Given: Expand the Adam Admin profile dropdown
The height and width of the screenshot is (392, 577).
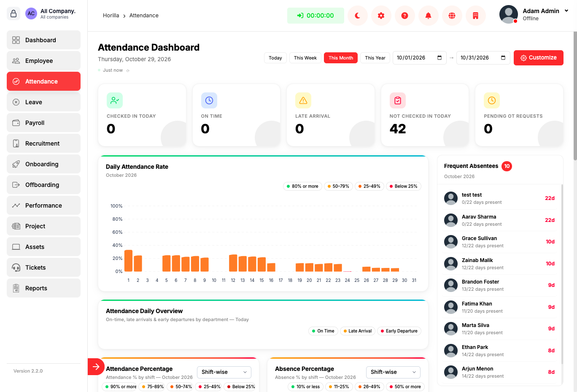Looking at the screenshot, I should coord(566,11).
